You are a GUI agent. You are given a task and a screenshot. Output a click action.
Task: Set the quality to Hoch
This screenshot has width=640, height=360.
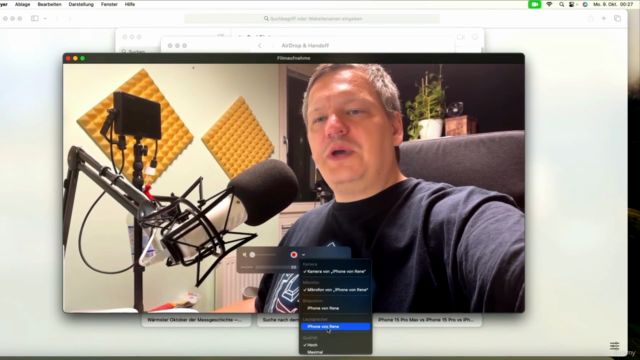click(x=336, y=345)
